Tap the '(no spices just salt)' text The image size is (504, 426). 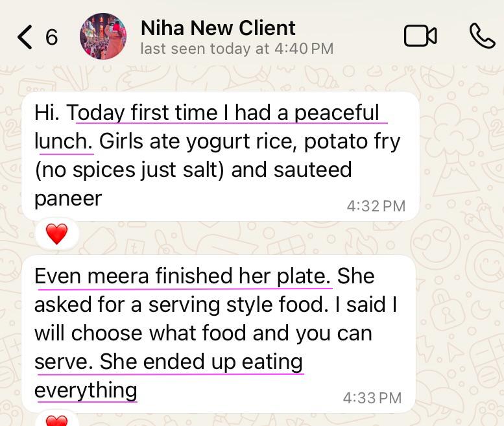tap(128, 170)
